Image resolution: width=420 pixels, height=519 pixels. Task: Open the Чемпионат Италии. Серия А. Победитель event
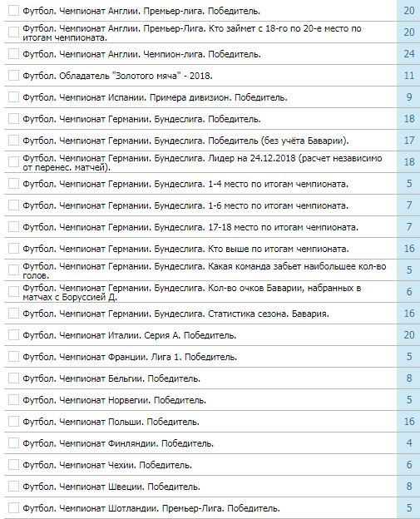click(130, 335)
